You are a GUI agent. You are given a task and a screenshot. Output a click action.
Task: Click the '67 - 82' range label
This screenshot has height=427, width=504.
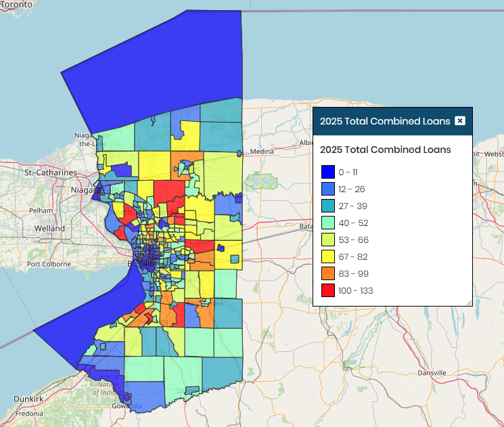353,257
